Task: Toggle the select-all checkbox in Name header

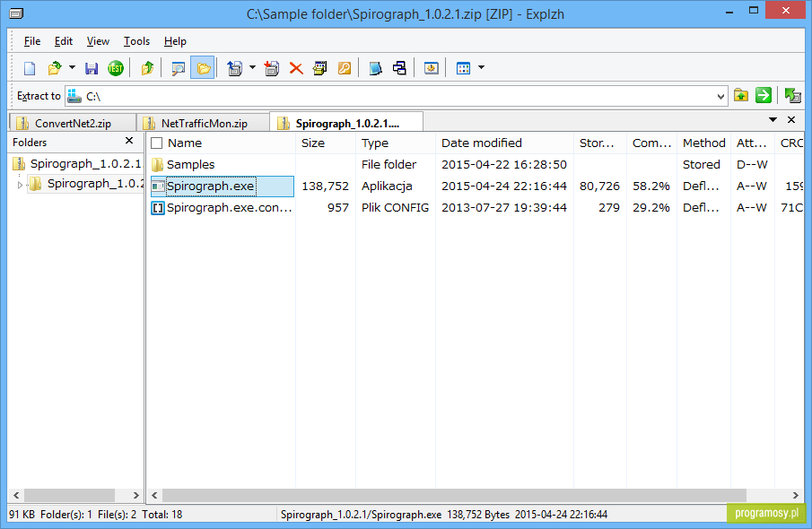Action: tap(156, 143)
